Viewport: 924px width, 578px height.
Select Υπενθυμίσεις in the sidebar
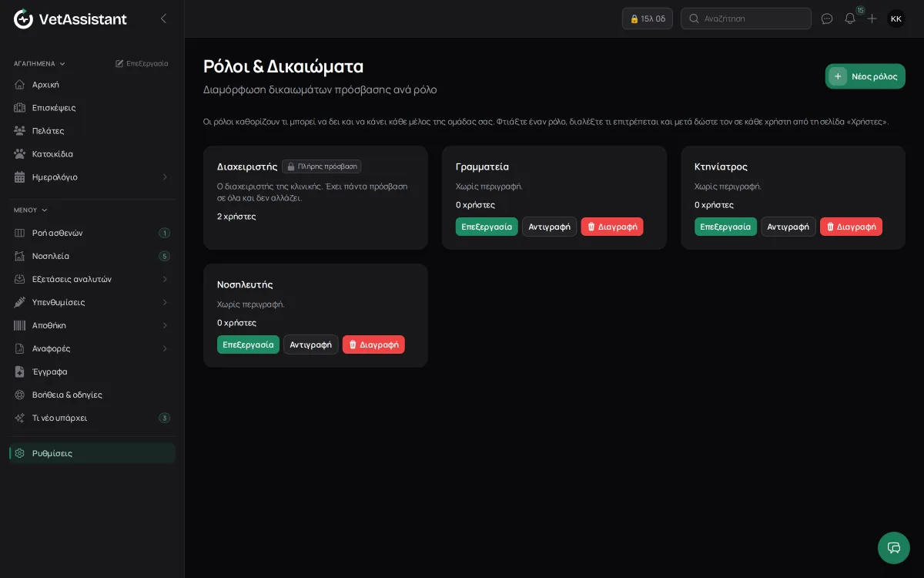[x=92, y=302]
